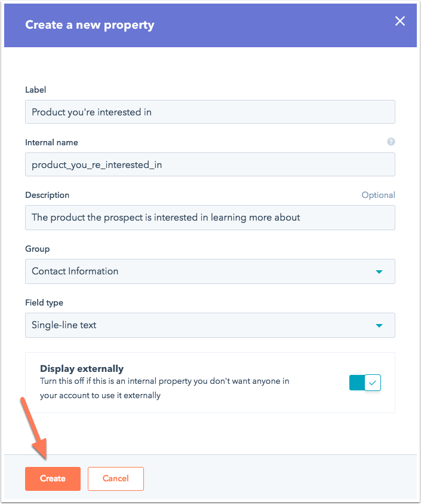Click the Label field caption
Screen dimensions: 421x504
[36, 90]
